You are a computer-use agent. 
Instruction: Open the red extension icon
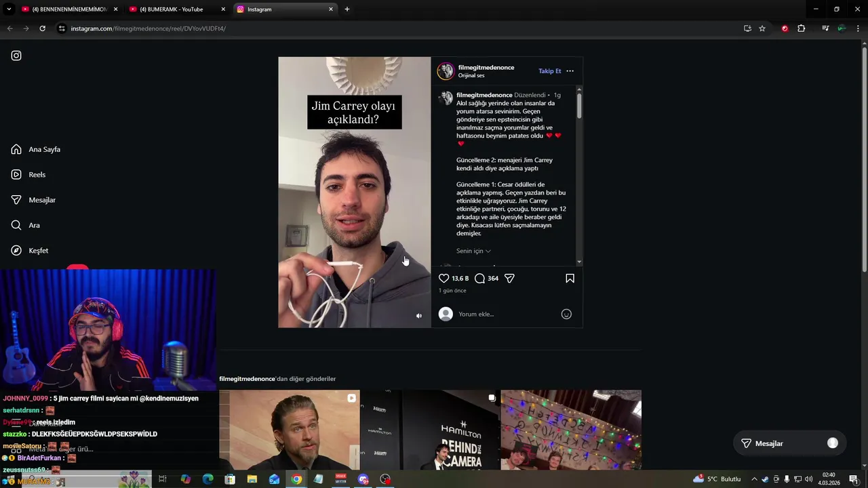[x=785, y=28]
